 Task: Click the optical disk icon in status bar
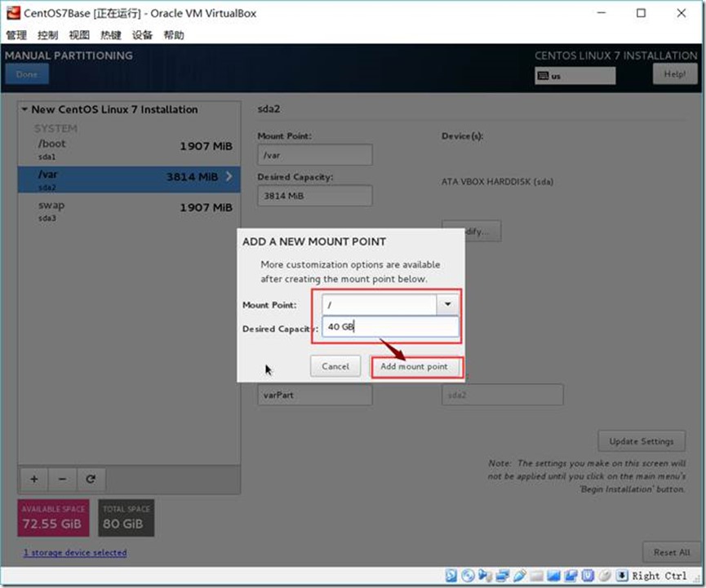468,576
